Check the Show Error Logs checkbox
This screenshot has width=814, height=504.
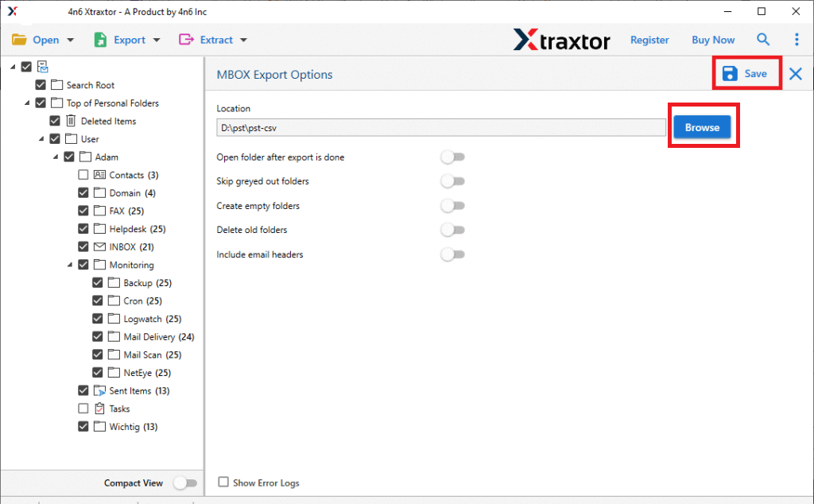223,483
